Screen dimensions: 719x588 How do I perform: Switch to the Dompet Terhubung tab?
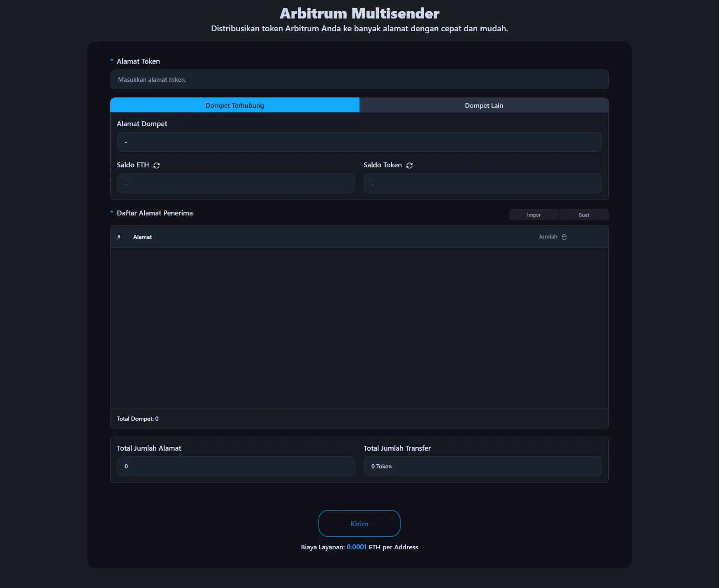(234, 105)
